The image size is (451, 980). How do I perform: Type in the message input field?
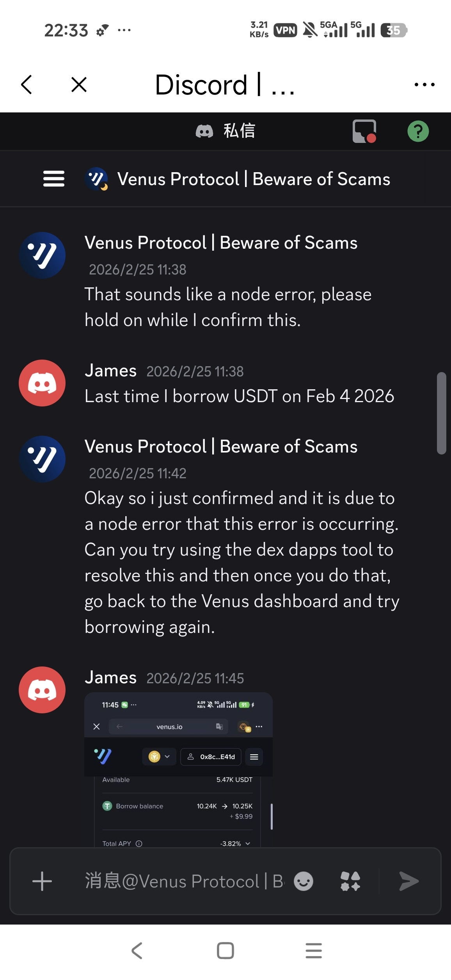(x=183, y=881)
